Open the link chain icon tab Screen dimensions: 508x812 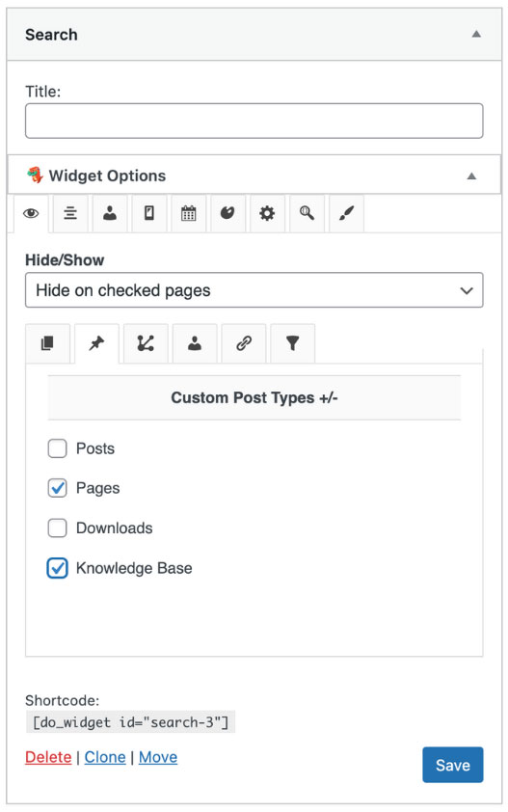[244, 343]
